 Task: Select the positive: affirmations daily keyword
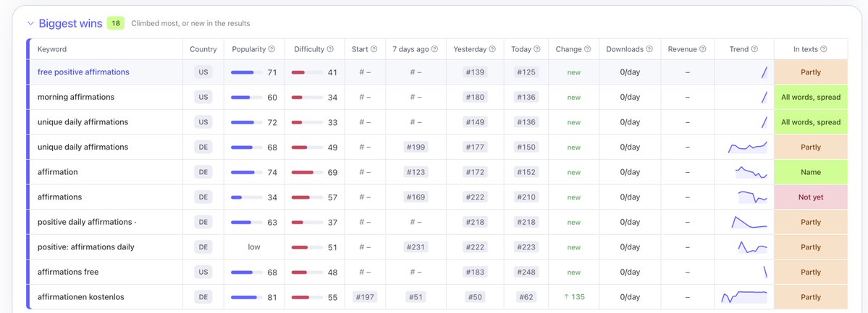(x=86, y=247)
